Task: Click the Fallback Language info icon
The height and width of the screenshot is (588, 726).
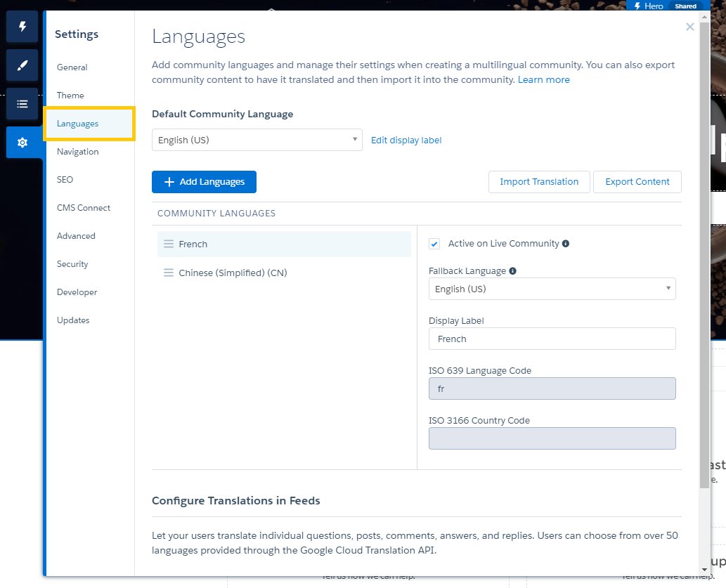Action: coord(512,271)
